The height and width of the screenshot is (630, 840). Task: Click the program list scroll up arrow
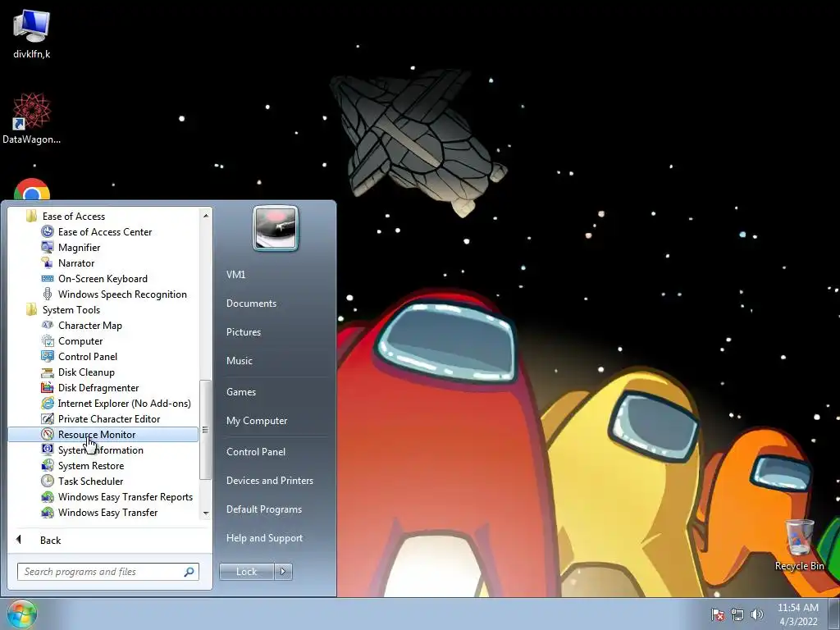tap(206, 216)
